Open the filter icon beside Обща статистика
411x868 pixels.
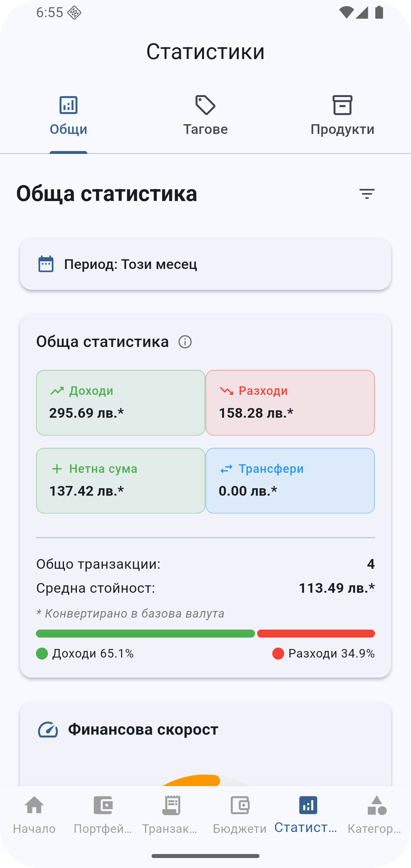point(367,194)
